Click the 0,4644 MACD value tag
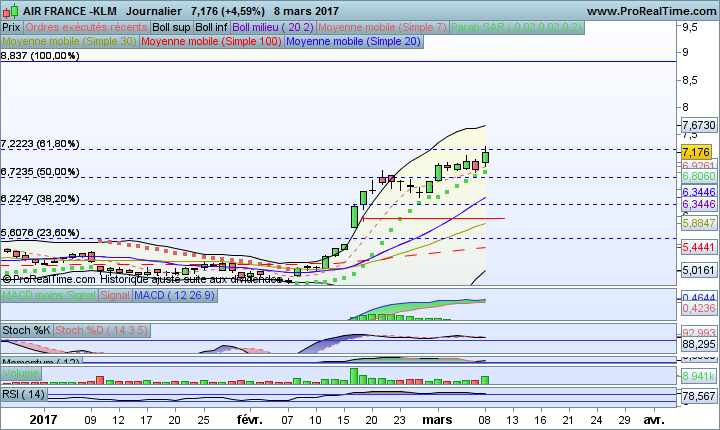The height and width of the screenshot is (430, 720). (x=698, y=297)
